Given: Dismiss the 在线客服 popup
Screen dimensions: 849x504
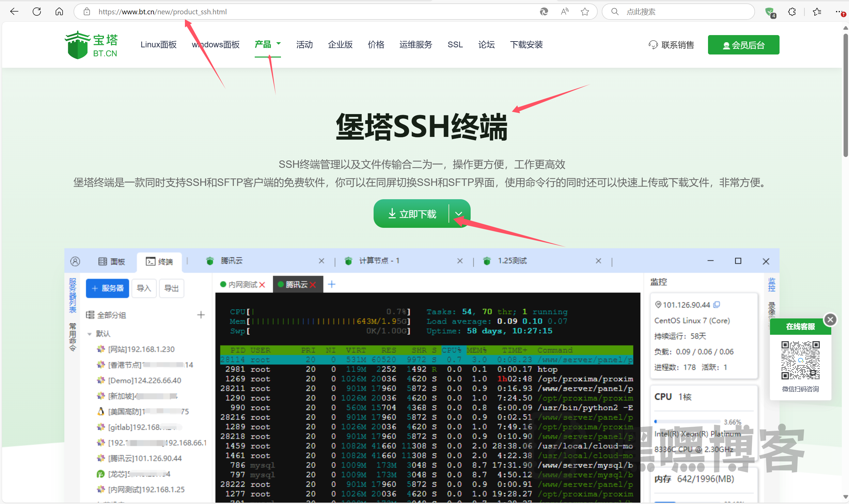Looking at the screenshot, I should point(830,319).
